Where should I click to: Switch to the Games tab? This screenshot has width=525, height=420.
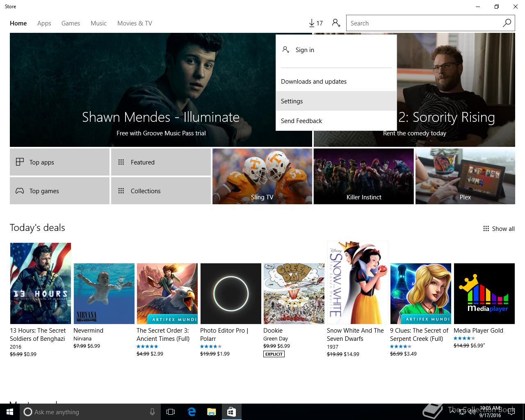(x=71, y=23)
